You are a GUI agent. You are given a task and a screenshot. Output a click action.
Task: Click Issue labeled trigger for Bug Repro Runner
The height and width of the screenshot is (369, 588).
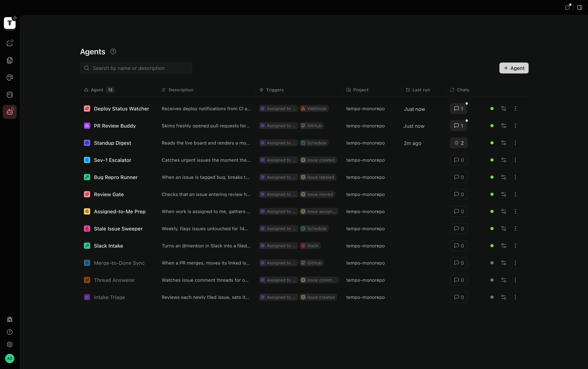(x=318, y=177)
